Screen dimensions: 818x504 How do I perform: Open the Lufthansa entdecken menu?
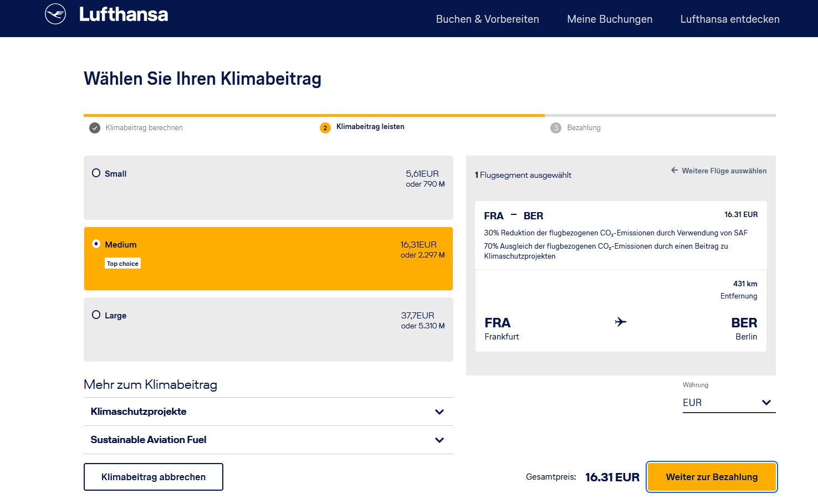[729, 19]
